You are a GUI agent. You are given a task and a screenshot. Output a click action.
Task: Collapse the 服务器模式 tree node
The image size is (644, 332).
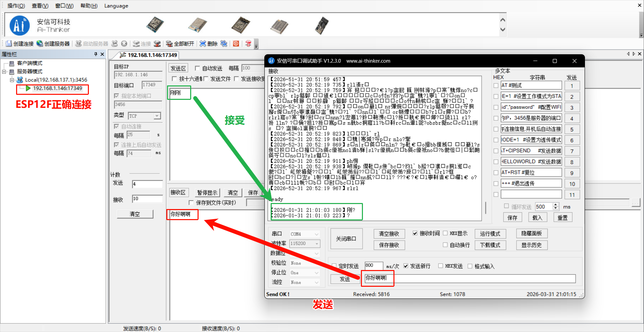click(x=4, y=71)
